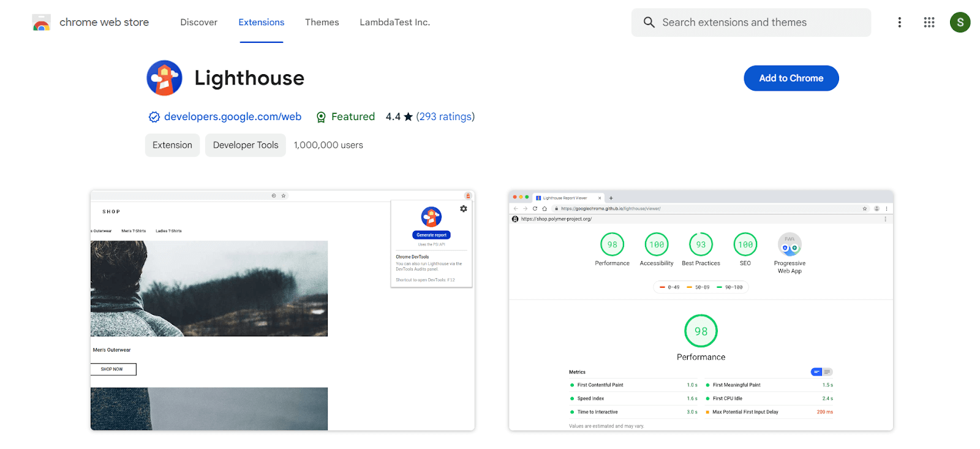Click the Developer Tools category chip

coord(245,145)
